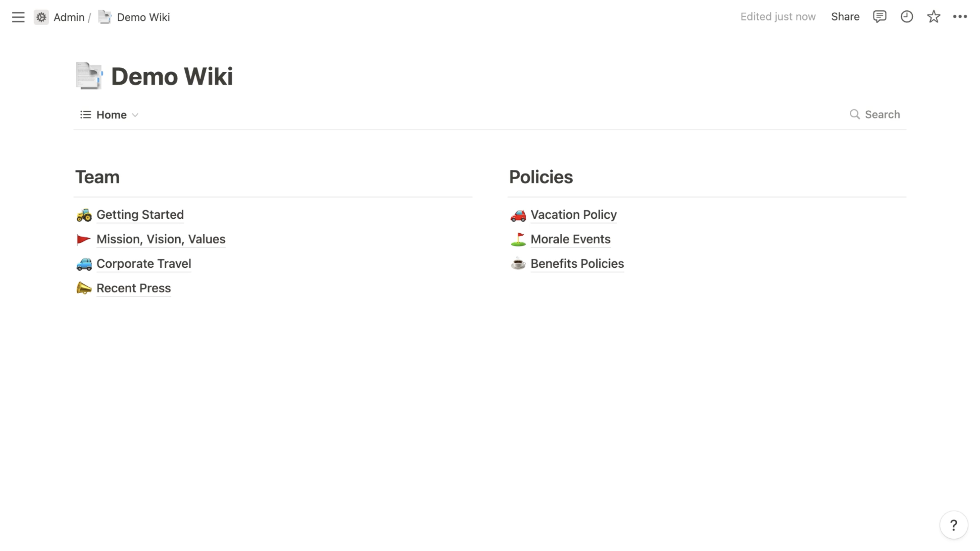Viewport: 980px width, 551px height.
Task: Open the three-dot more options menu
Action: pyautogui.click(x=960, y=17)
